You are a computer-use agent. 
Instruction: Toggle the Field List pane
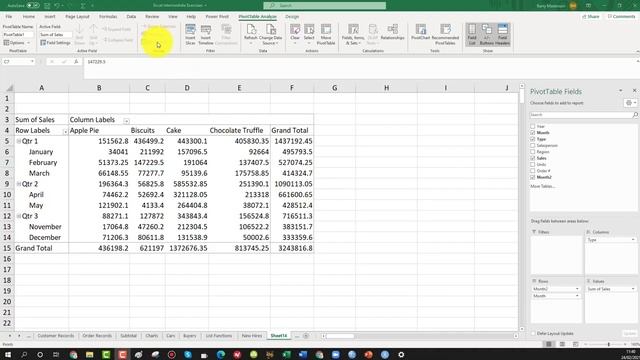(472, 34)
